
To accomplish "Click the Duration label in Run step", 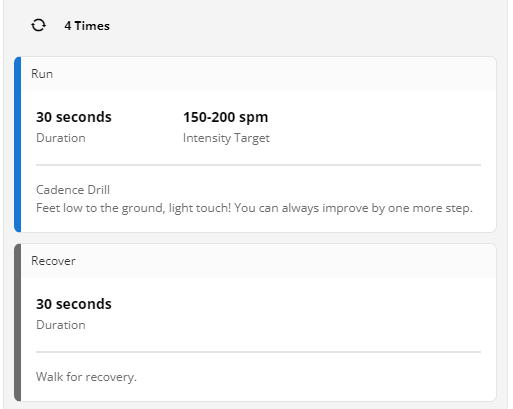I will 61,138.
